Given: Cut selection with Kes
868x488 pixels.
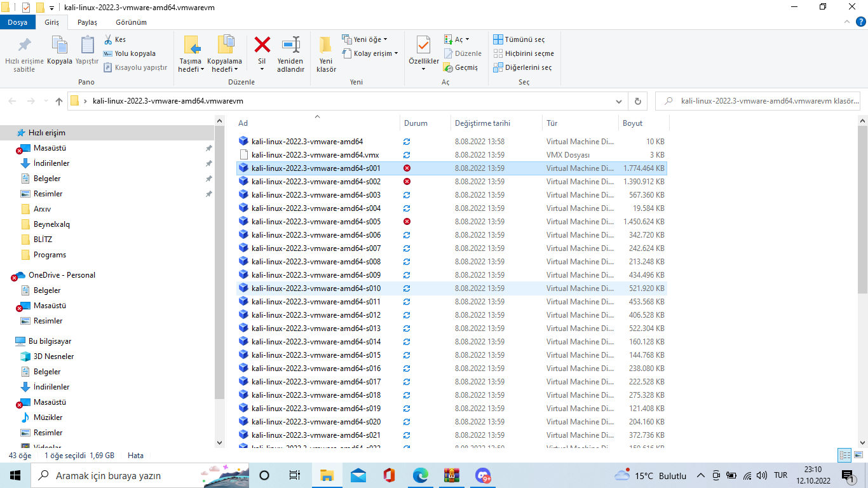Looking at the screenshot, I should pos(115,39).
